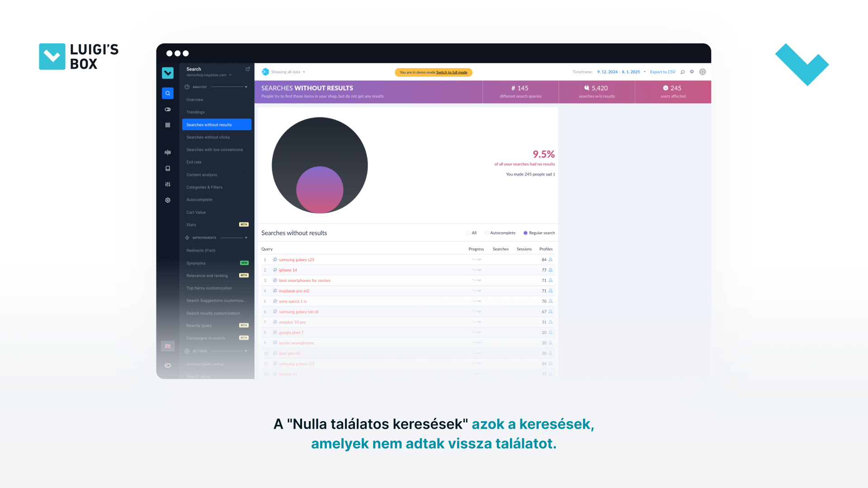Open the oneplus 10 pro query link
868x488 pixels.
click(292, 322)
